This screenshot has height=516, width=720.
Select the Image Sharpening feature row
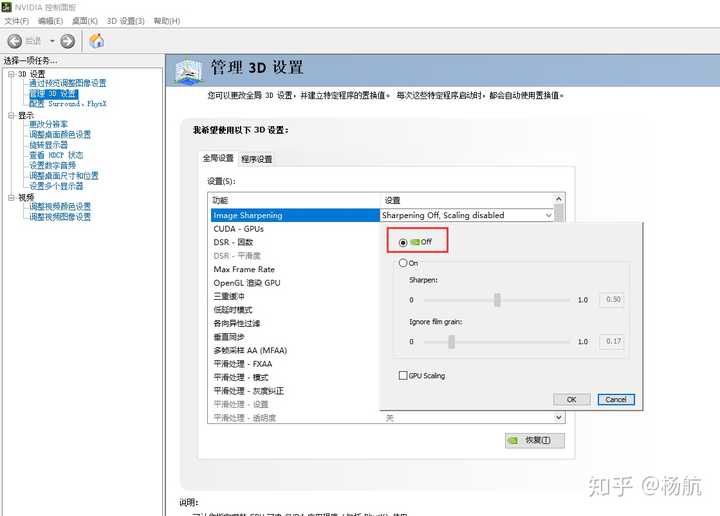pos(295,215)
